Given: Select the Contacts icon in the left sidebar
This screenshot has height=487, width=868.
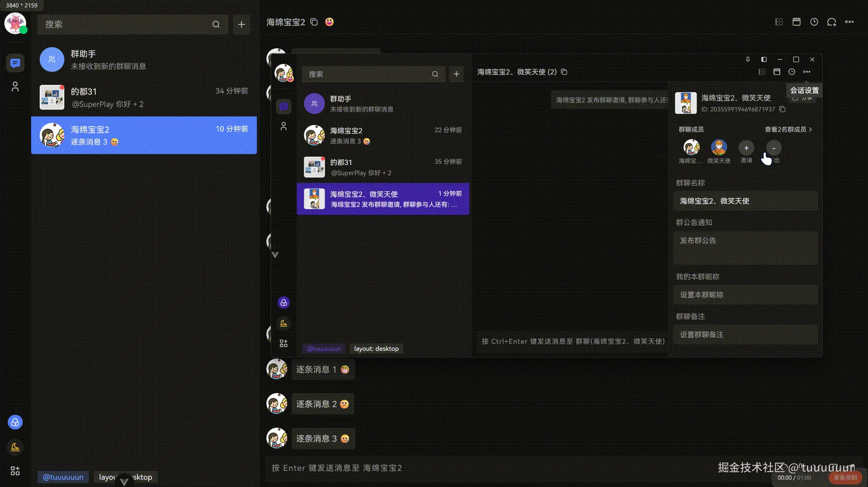Looking at the screenshot, I should click(x=15, y=87).
